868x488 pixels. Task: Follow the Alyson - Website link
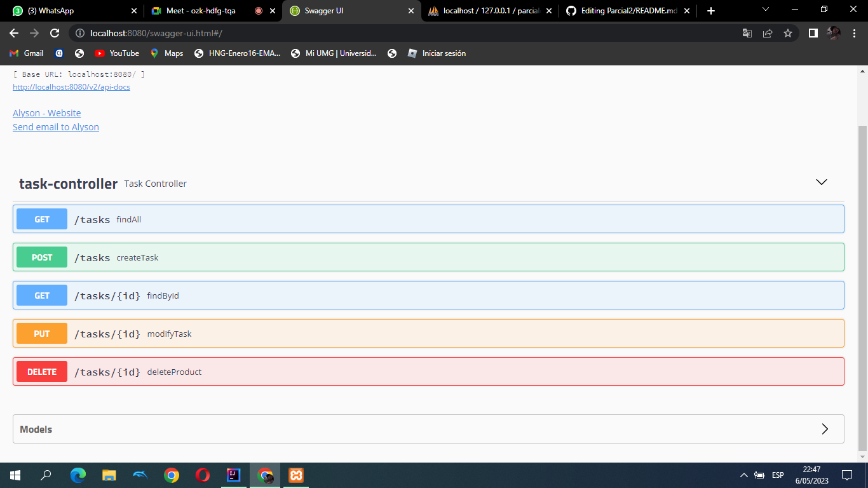pos(47,113)
